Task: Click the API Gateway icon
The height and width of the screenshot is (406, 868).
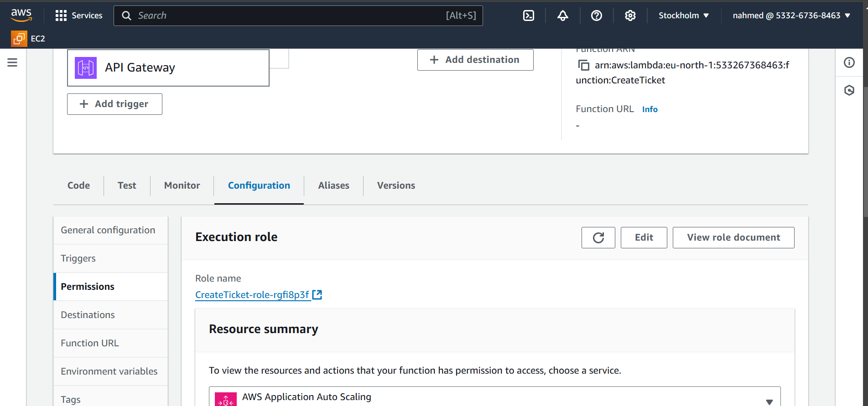Action: click(x=86, y=68)
